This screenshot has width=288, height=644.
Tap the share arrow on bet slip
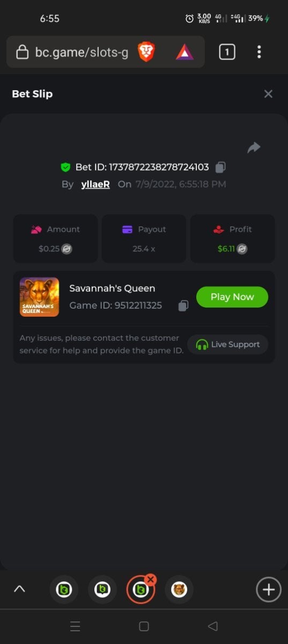[254, 148]
